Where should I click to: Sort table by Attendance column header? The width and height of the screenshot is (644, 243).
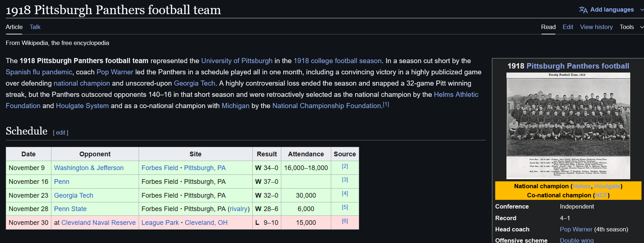coord(306,154)
